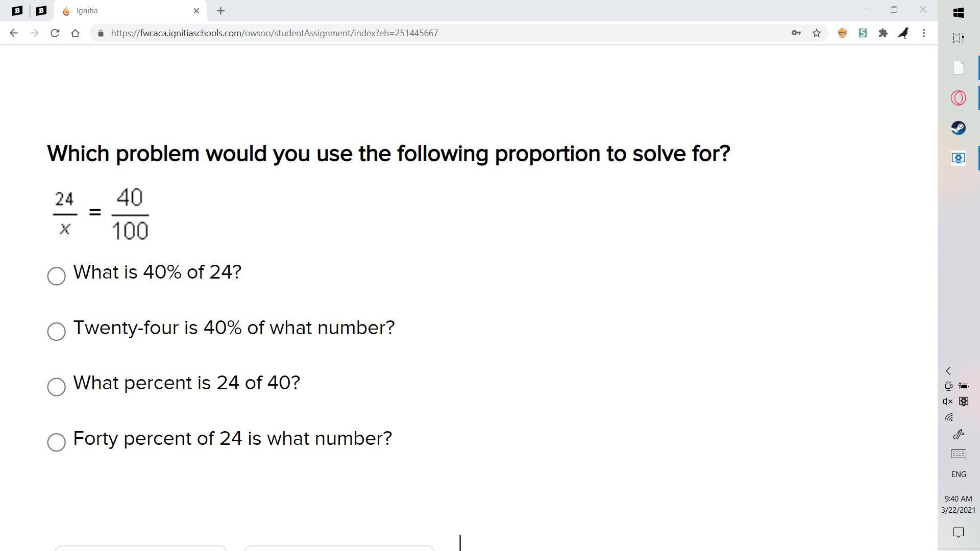The image size is (980, 551).
Task: Open the Windows Start menu
Action: tap(958, 13)
